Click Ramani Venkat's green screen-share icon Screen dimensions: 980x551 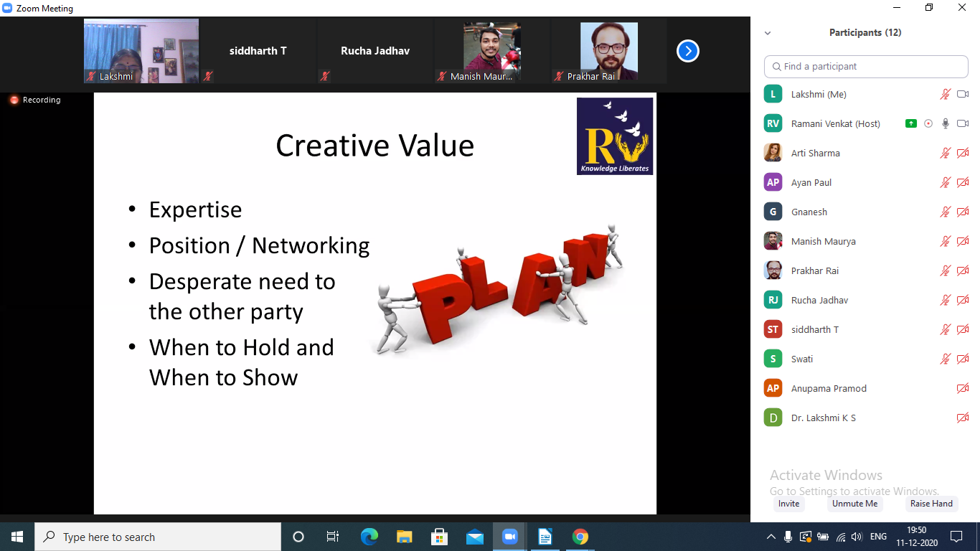tap(910, 123)
